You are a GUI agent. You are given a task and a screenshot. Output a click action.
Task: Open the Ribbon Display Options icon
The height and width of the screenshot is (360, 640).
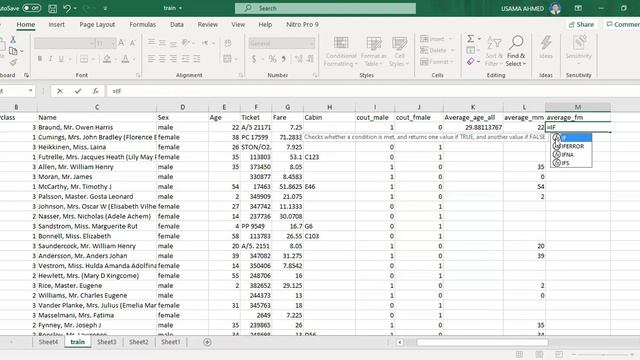578,8
